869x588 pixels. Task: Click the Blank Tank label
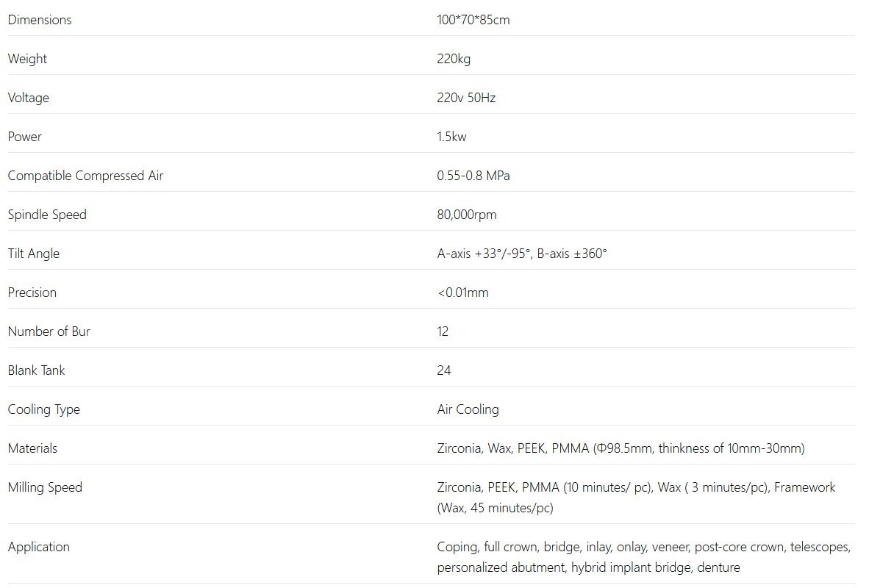pyautogui.click(x=36, y=370)
